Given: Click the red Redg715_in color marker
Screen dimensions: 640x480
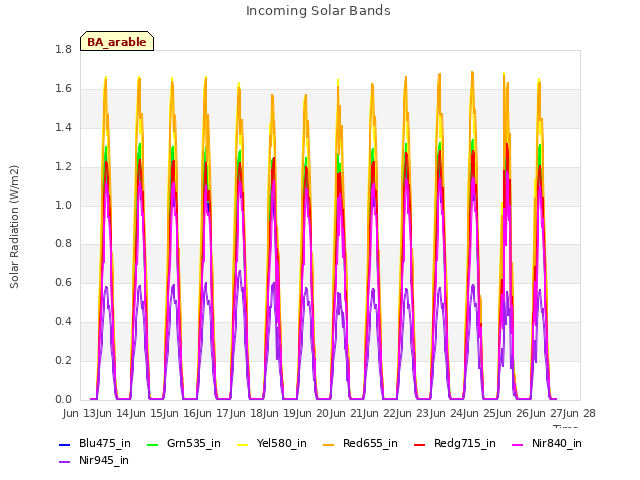Looking at the screenshot, I should click(419, 444).
